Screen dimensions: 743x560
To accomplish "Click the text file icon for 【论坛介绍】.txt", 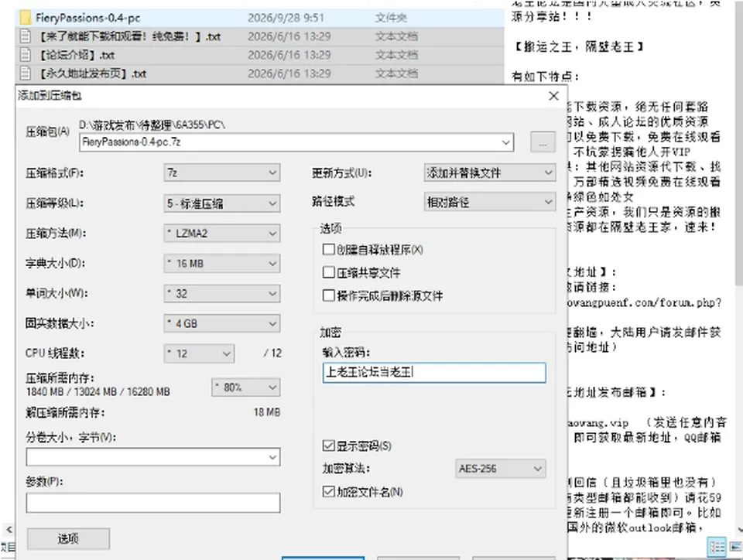I will [x=25, y=55].
